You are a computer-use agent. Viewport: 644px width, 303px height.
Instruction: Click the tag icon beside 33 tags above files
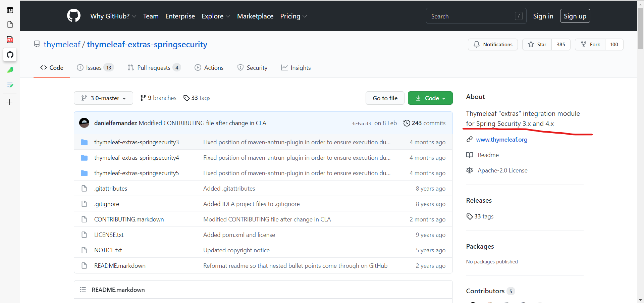[186, 98]
